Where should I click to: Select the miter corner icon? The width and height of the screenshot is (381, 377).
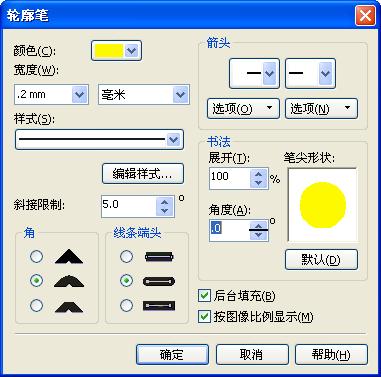point(69,257)
